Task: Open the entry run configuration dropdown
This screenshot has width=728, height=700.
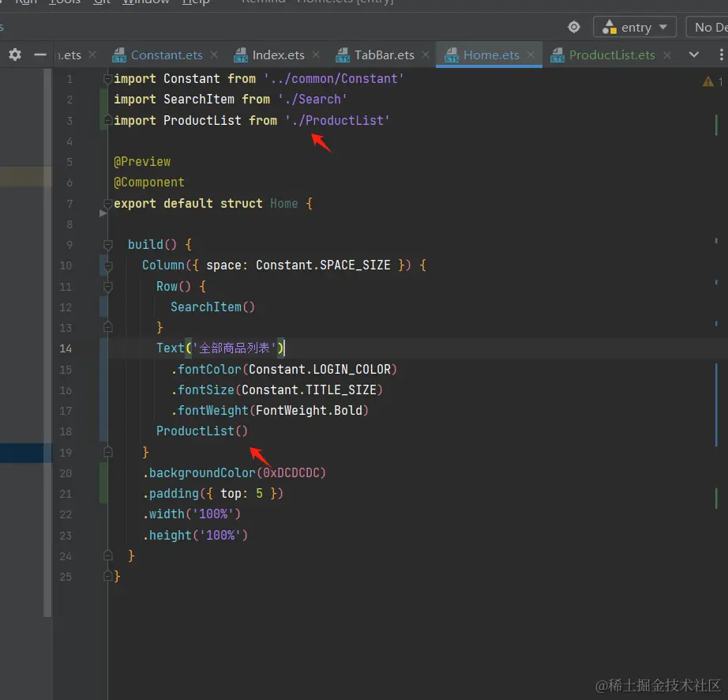Action: 634,28
